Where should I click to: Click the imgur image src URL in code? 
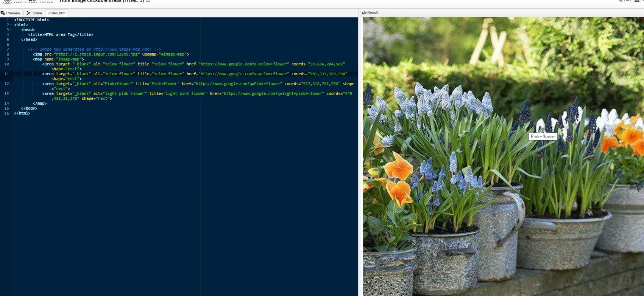pos(97,54)
